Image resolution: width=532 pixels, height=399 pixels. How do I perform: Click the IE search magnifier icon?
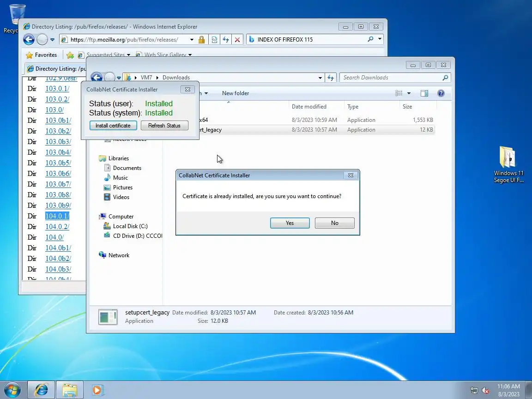tap(370, 39)
